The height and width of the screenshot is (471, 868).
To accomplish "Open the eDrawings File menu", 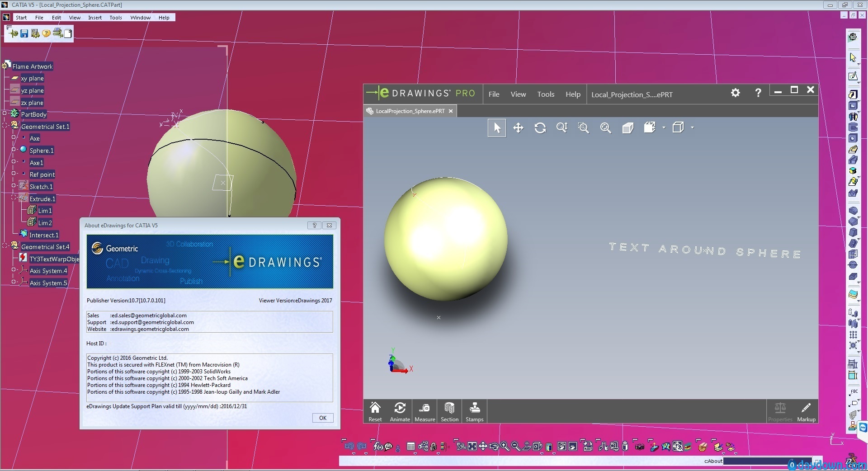I will click(x=494, y=94).
